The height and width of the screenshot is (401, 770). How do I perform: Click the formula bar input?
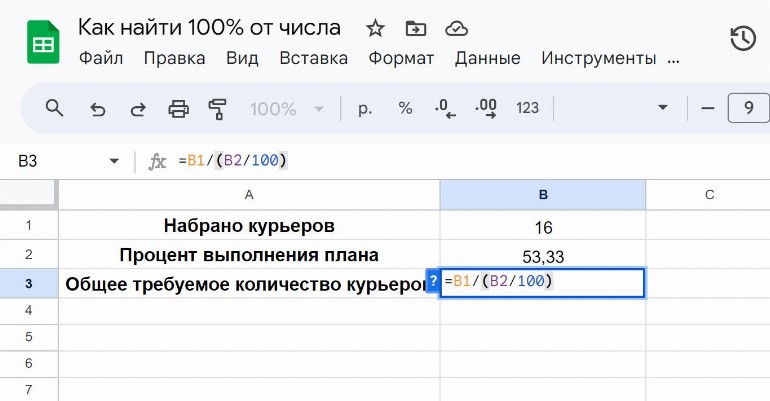click(x=450, y=161)
